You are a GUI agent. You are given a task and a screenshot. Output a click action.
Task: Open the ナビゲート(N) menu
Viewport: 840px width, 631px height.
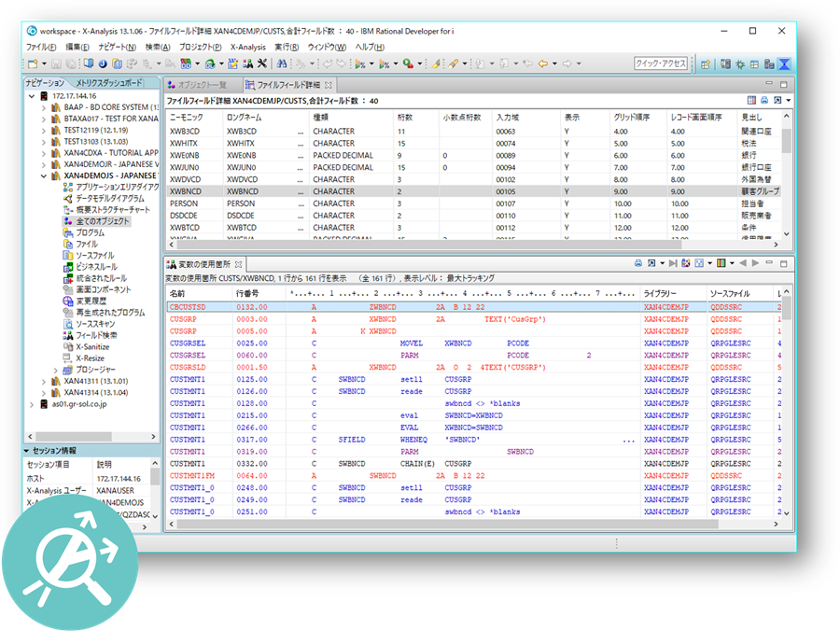point(117,47)
